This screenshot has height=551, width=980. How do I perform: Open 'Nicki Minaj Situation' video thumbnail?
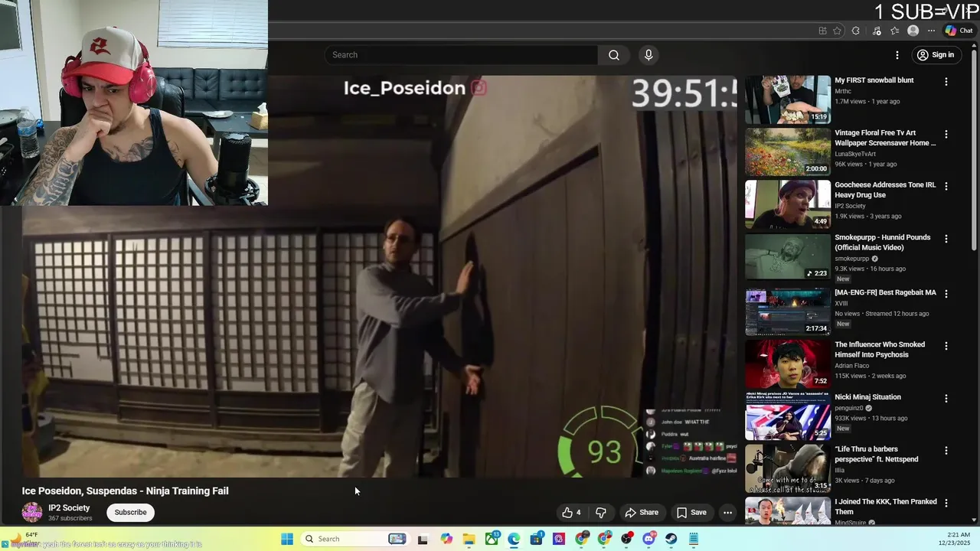[x=787, y=416]
